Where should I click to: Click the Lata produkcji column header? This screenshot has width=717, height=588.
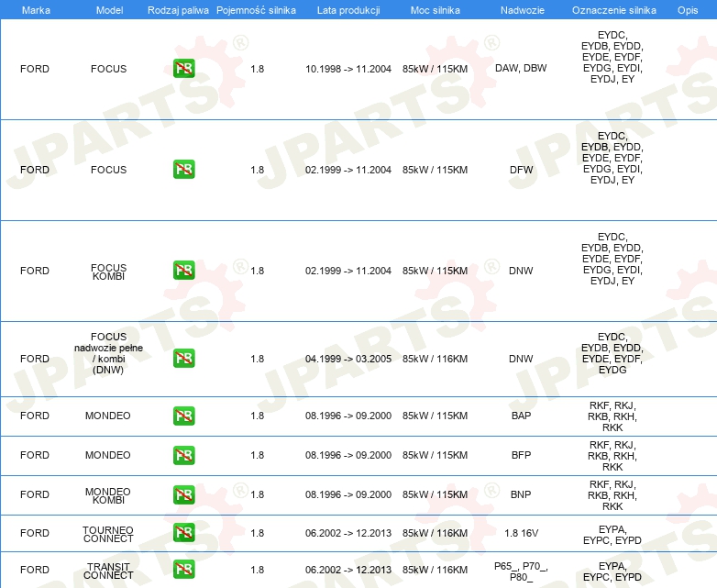click(348, 10)
